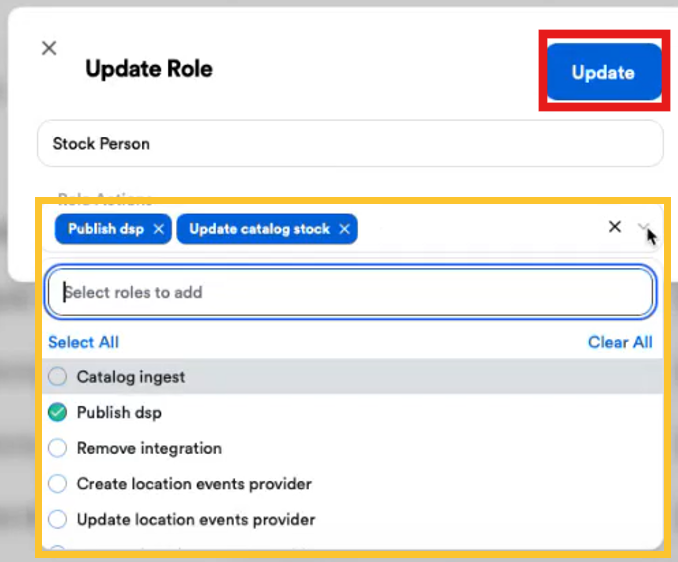
Task: Select the Update catalog stock chip label
Action: pyautogui.click(x=259, y=229)
